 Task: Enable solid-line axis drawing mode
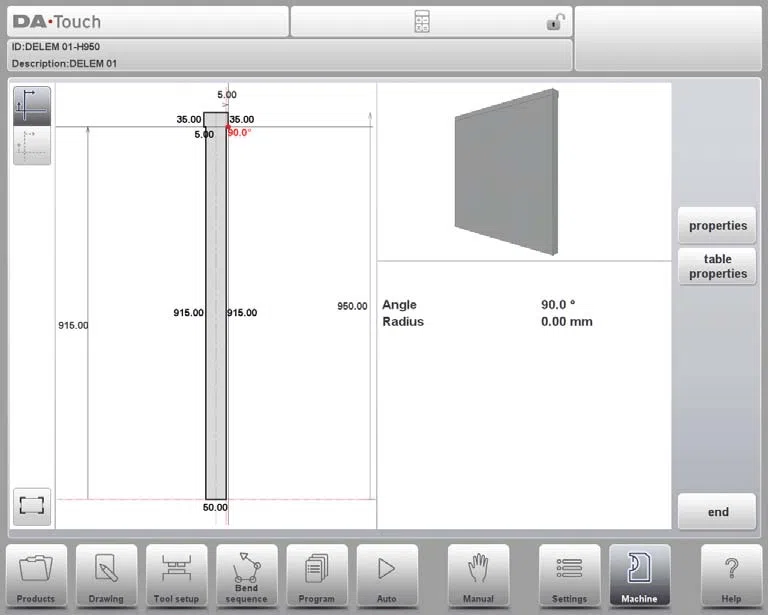[32, 106]
